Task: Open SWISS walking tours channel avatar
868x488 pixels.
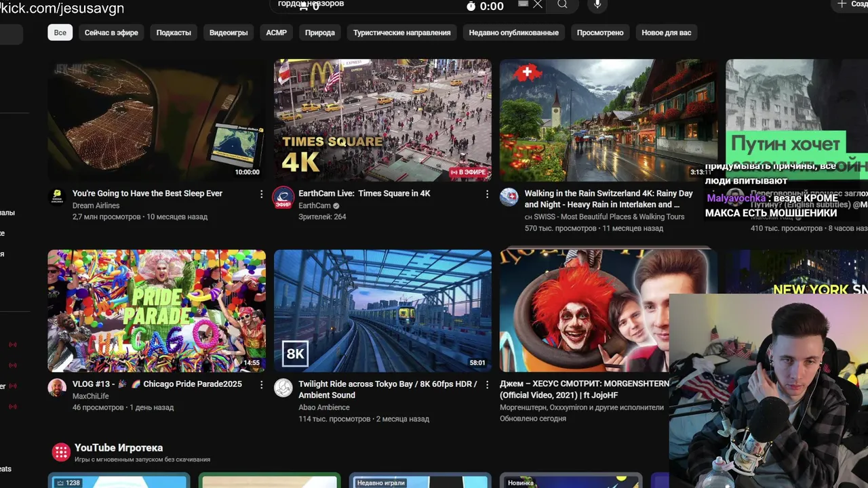Action: point(509,197)
